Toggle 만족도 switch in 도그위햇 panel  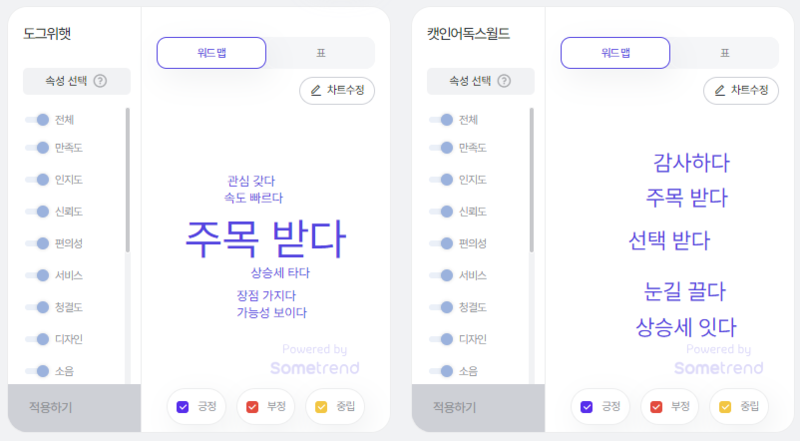pos(37,148)
